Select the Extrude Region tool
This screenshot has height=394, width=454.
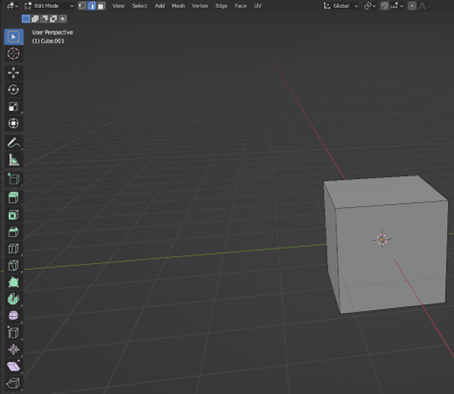tap(13, 198)
